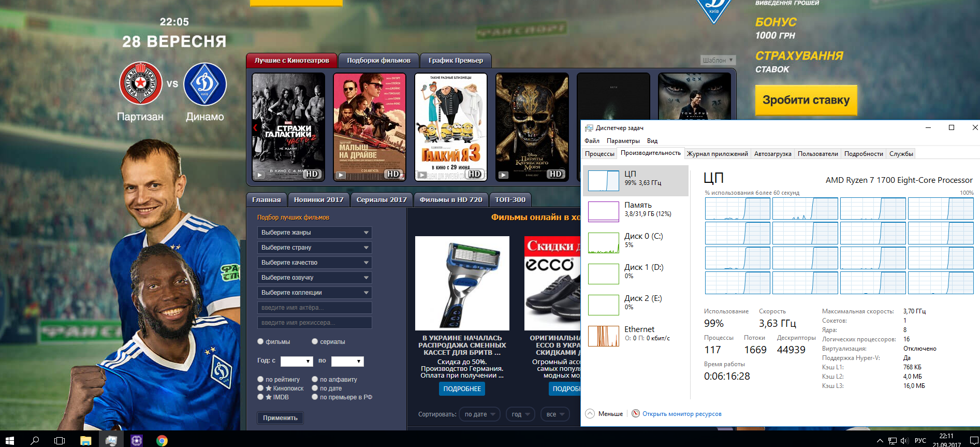Screen dimensions: 980x447
Task: Go to Новинки 2017 section
Action: pos(319,199)
